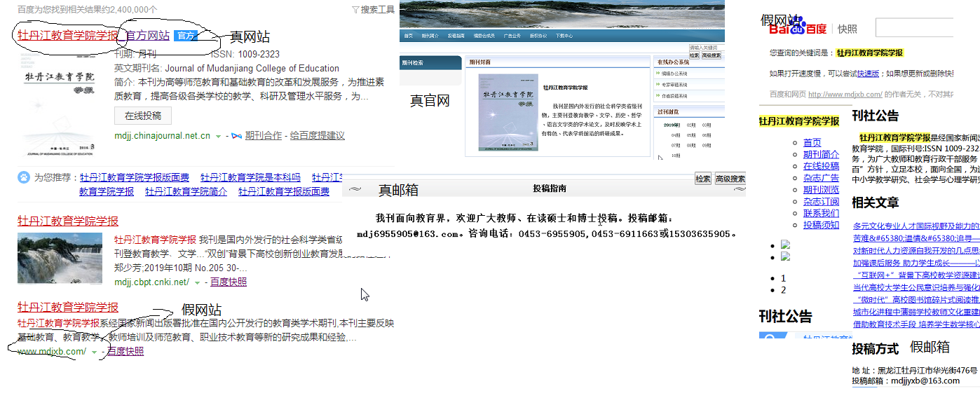Click 杂志广告 in the snapshot page bulleted menu
Viewport: 980px width, 412px height.
click(x=821, y=179)
